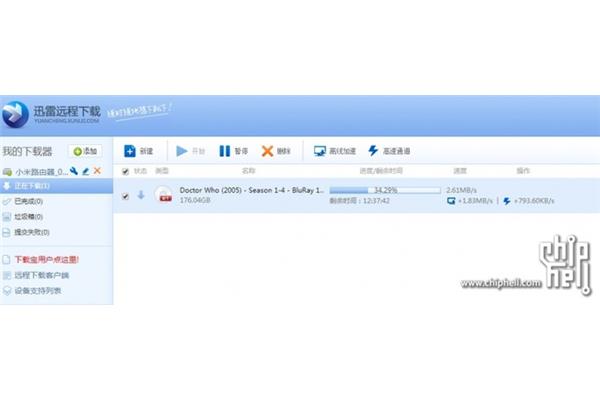Click the red 下载宝用户点这里! link
600x400 pixels.
coord(46,260)
